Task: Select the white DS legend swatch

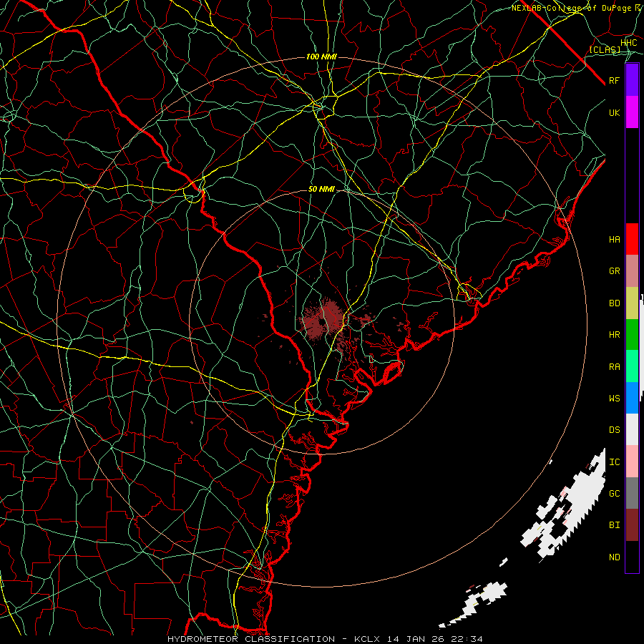Action: pyautogui.click(x=632, y=429)
